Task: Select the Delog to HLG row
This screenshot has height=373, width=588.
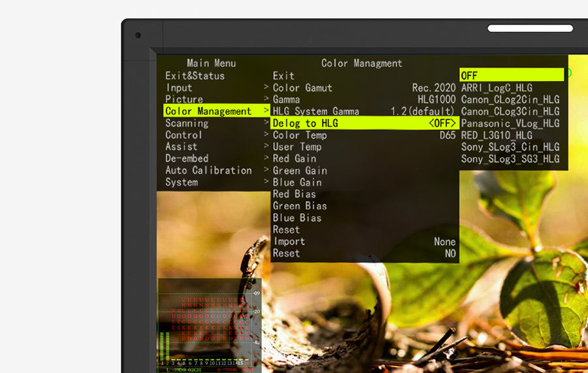Action: point(365,123)
